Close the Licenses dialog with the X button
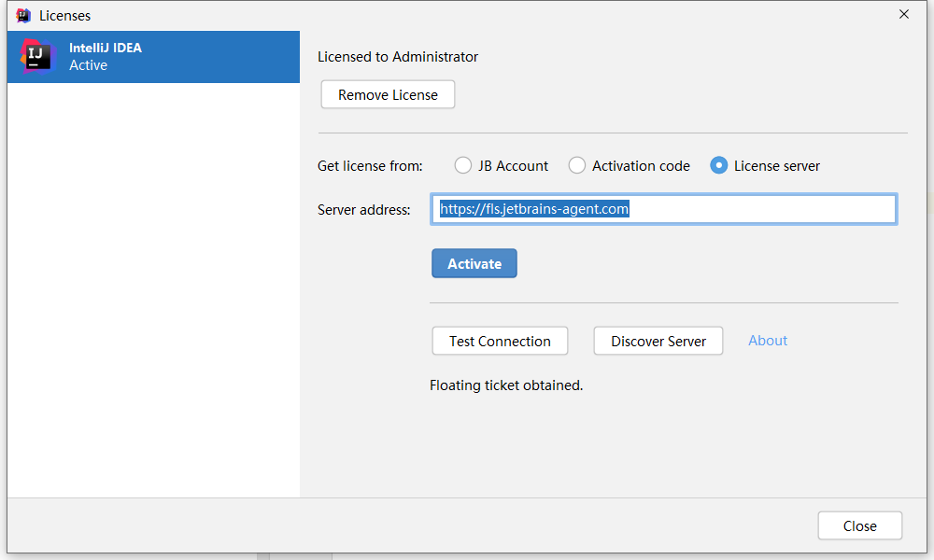934x560 pixels. pos(903,14)
